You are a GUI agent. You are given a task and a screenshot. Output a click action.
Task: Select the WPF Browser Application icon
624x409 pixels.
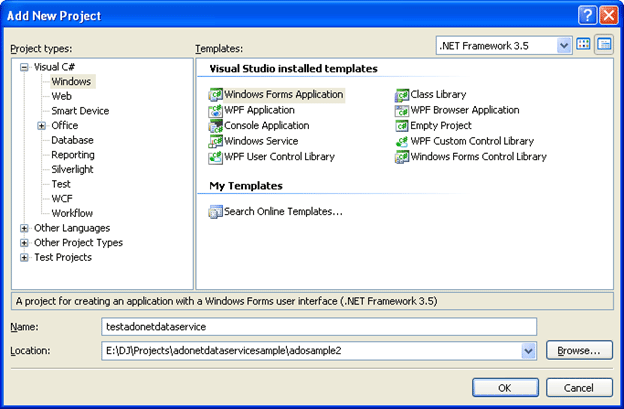(402, 110)
